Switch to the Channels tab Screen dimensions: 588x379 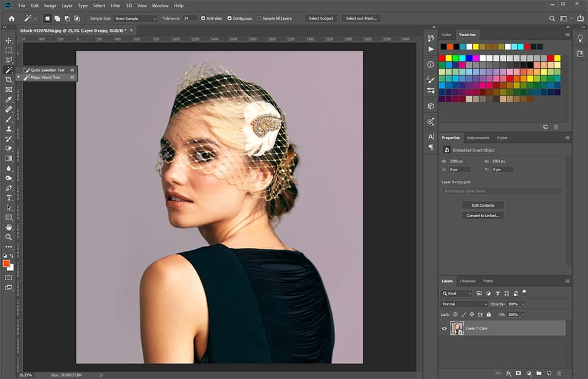[469, 281]
